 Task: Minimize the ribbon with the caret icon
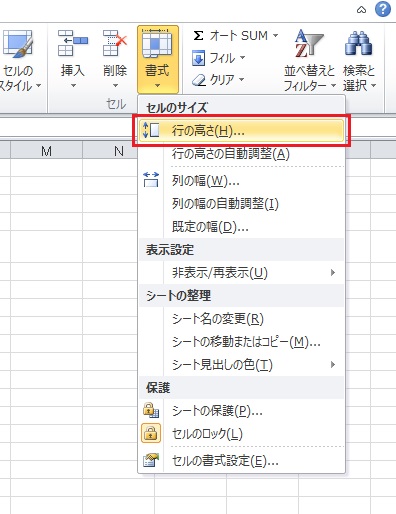tap(361, 10)
